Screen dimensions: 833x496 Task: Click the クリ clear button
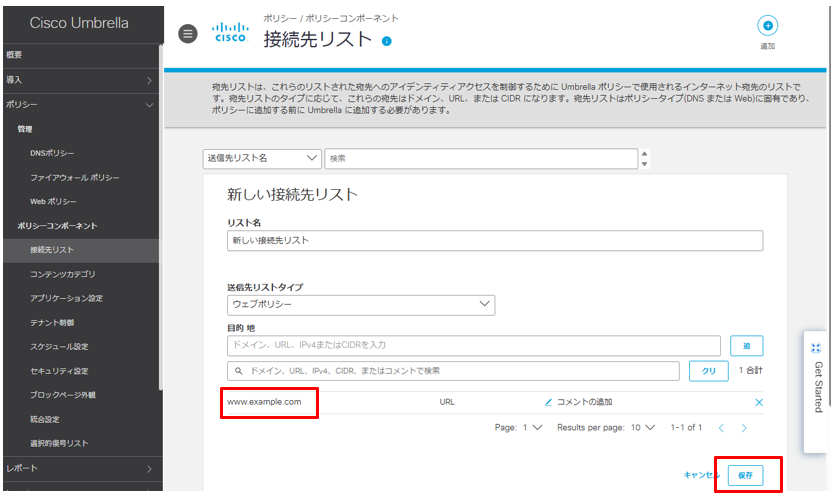tap(709, 371)
